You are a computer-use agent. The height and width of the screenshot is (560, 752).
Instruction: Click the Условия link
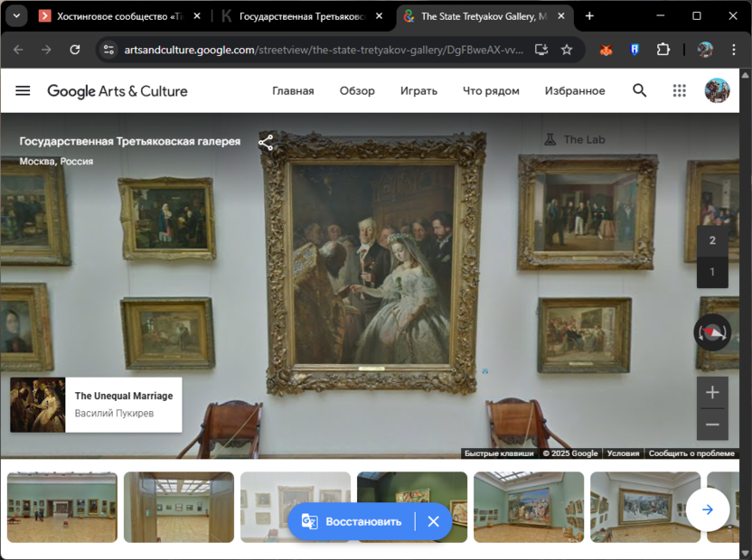(x=623, y=453)
